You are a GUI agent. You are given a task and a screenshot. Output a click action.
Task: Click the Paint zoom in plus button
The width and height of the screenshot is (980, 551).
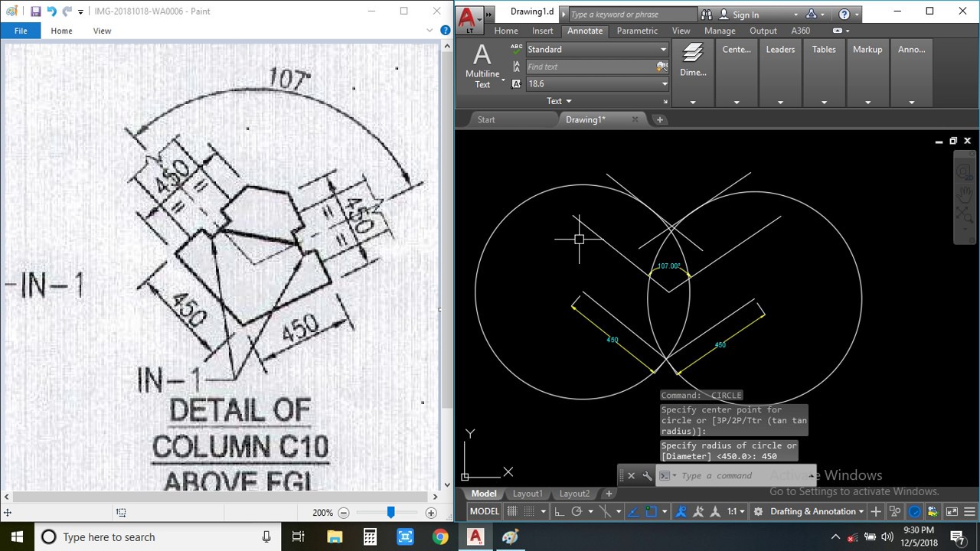(x=431, y=513)
